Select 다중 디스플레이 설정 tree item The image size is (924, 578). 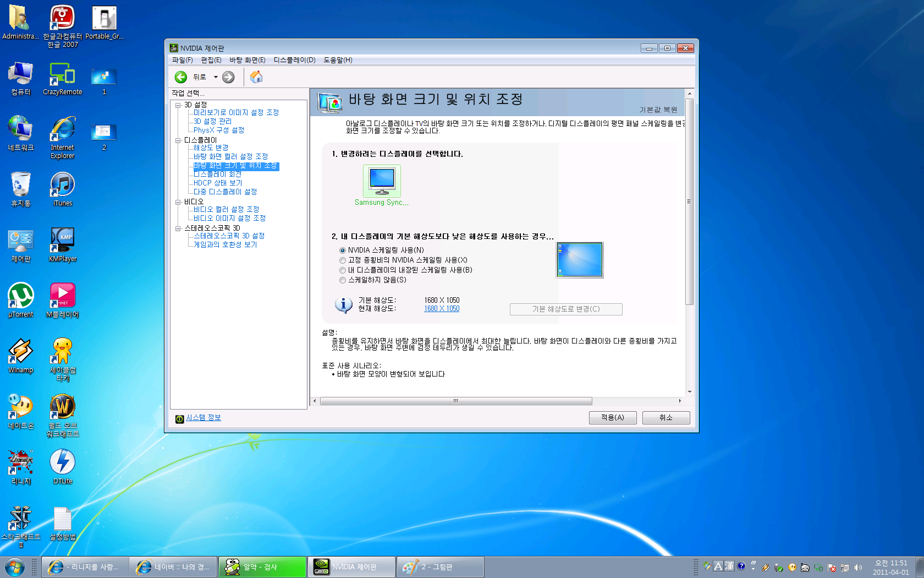(x=225, y=192)
